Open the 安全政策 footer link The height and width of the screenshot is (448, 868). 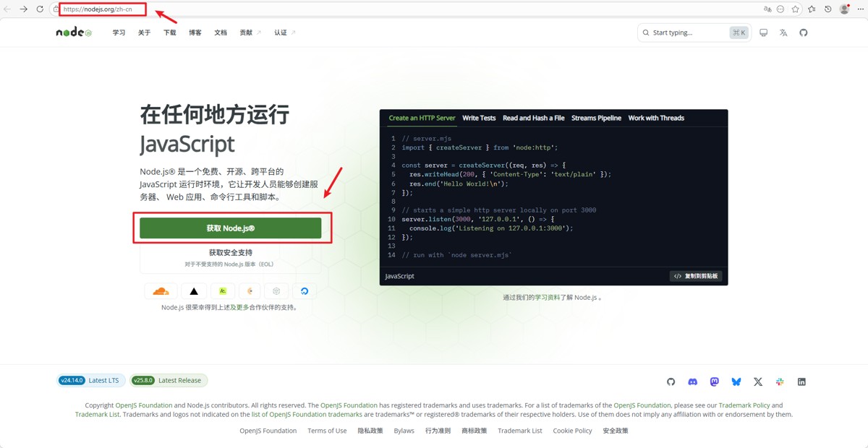(x=616, y=431)
